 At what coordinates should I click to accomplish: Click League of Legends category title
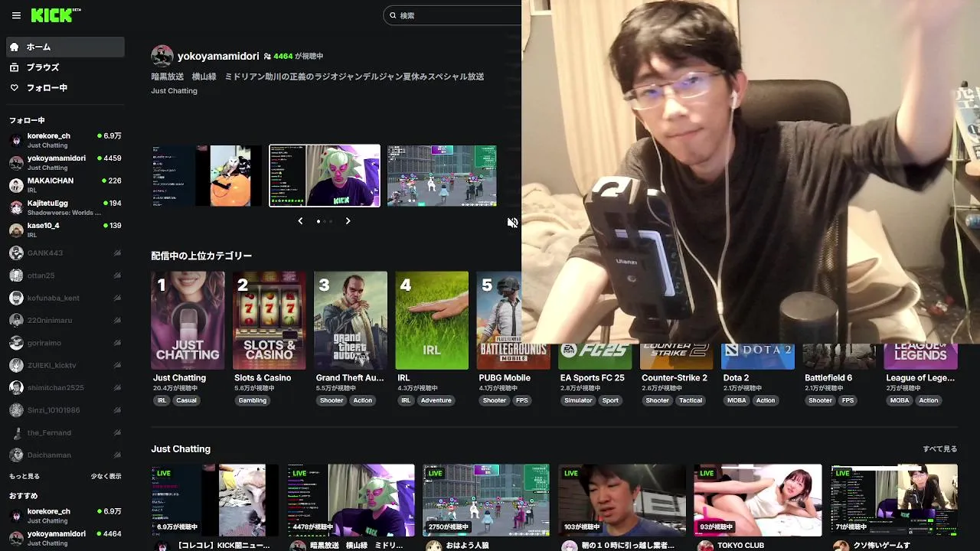920,378
